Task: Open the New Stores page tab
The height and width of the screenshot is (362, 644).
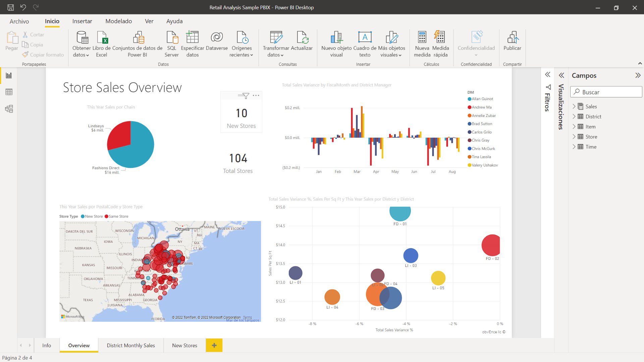Action: pyautogui.click(x=184, y=345)
